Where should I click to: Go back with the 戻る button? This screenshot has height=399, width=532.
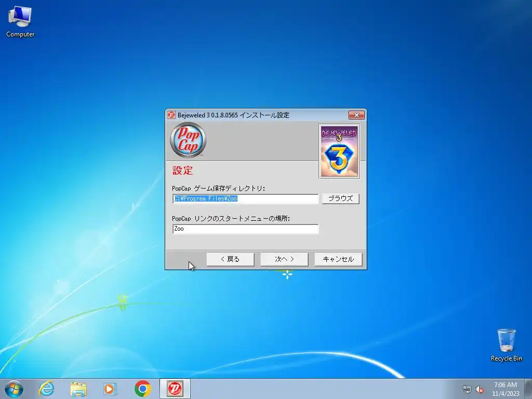230,259
